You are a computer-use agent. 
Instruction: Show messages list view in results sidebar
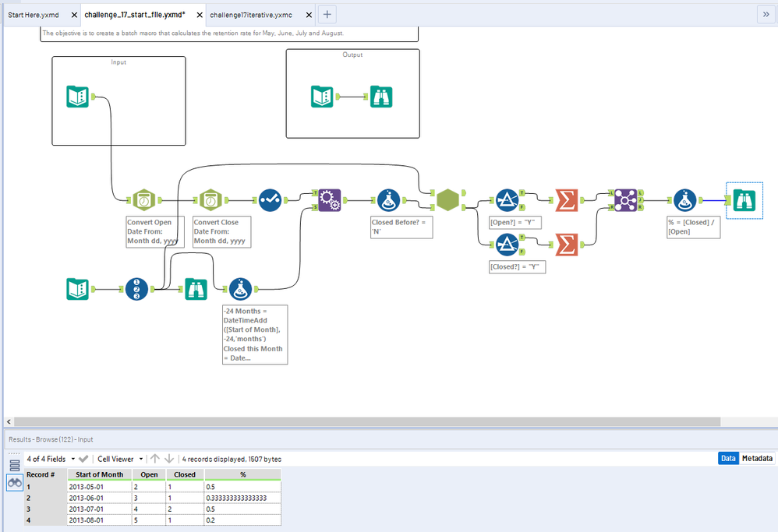pos(15,465)
